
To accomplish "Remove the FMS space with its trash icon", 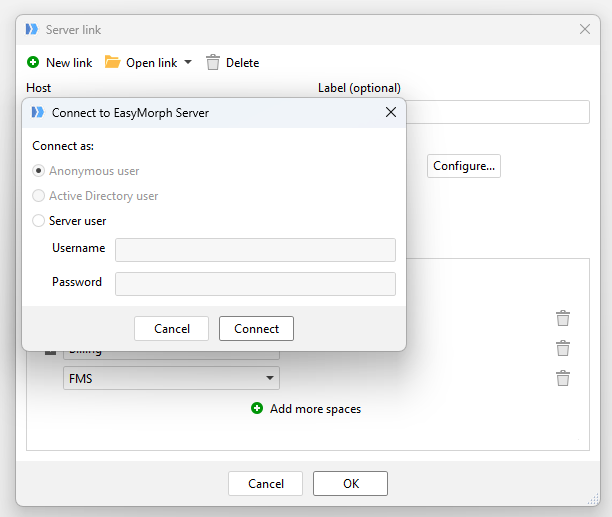I will (x=563, y=378).
